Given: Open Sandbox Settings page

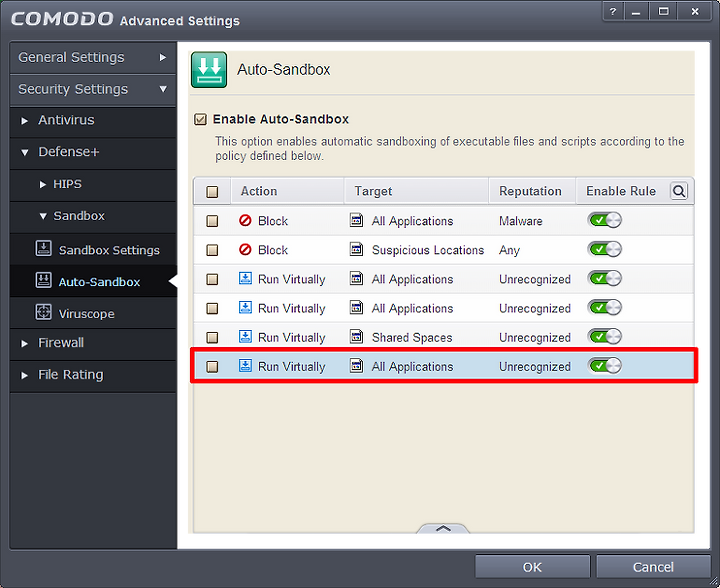Looking at the screenshot, I should [x=93, y=250].
